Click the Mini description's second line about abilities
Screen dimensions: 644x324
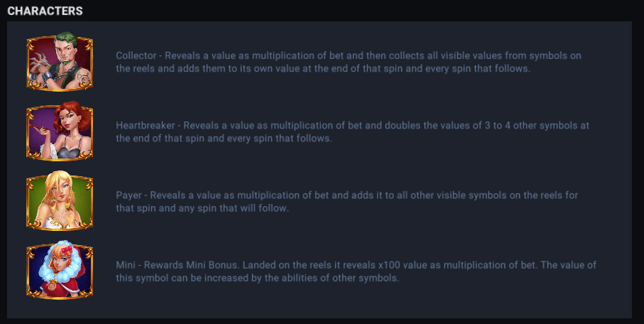click(x=258, y=279)
